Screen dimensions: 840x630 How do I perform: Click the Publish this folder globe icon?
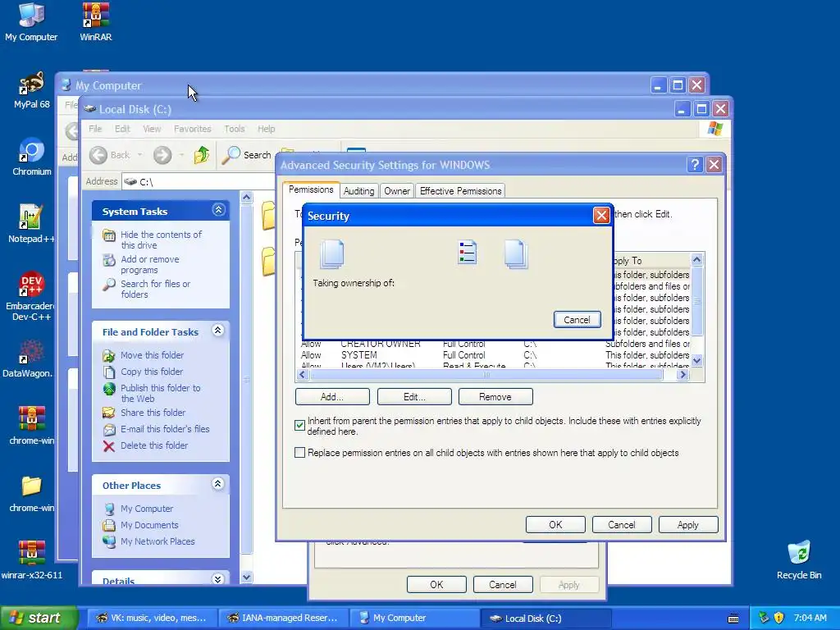[109, 388]
